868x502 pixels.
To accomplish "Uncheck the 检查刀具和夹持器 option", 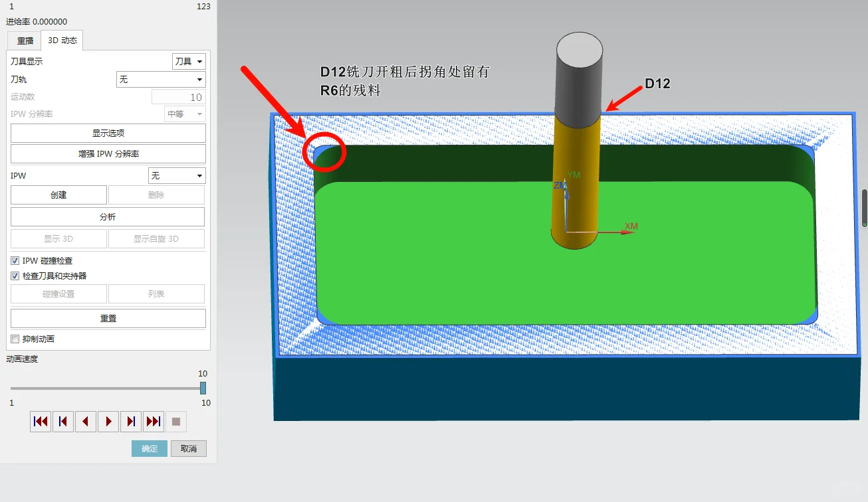I will (x=15, y=276).
